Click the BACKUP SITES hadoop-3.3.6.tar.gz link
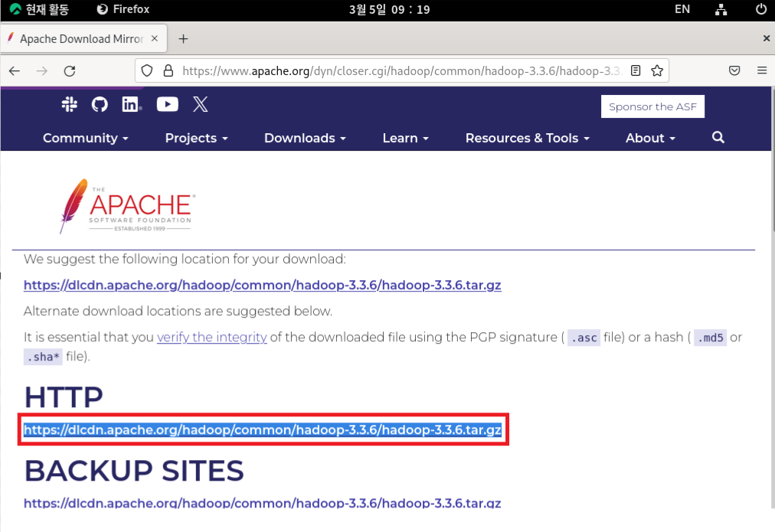 [x=263, y=502]
